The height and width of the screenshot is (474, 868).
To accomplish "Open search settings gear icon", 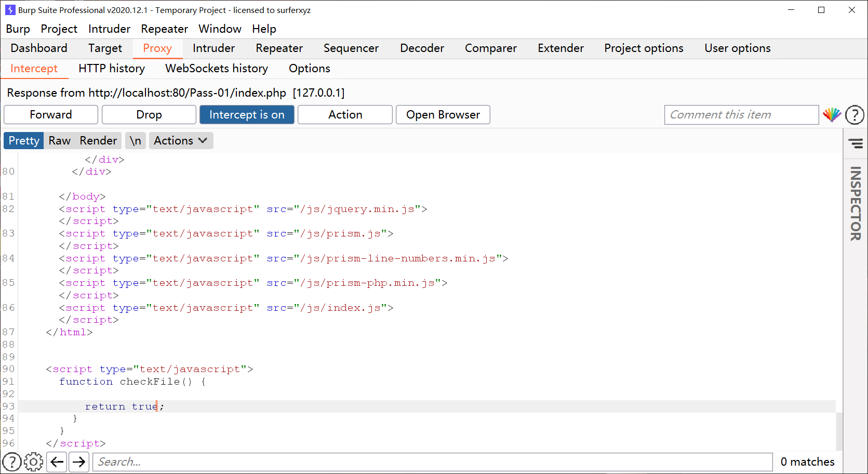I will coord(34,462).
